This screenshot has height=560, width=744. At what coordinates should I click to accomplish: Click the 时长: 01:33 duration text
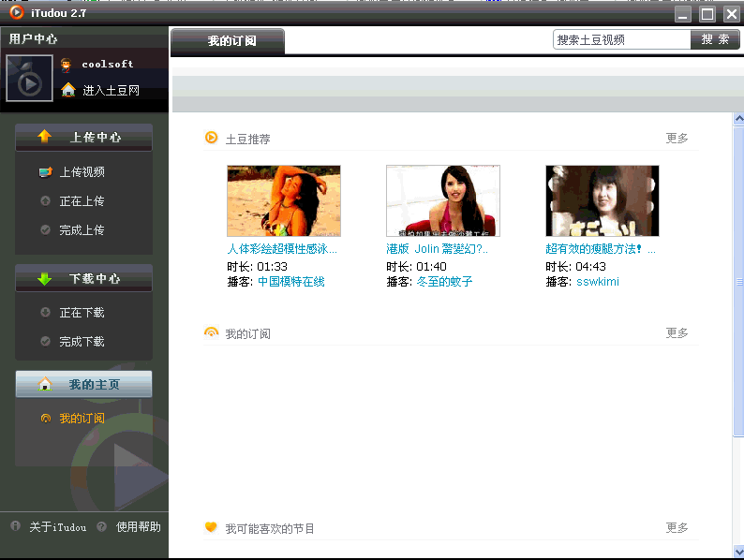coord(257,267)
